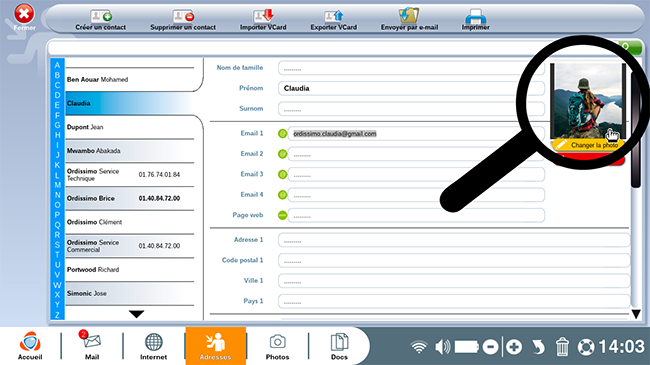
Task: Go to Accueil in the bottom bar
Action: [x=30, y=346]
